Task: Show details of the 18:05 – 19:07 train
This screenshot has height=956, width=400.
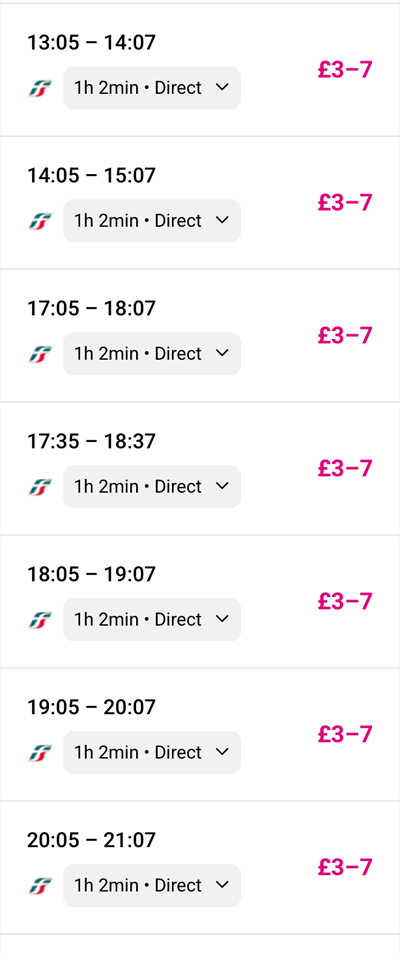Action: [152, 619]
